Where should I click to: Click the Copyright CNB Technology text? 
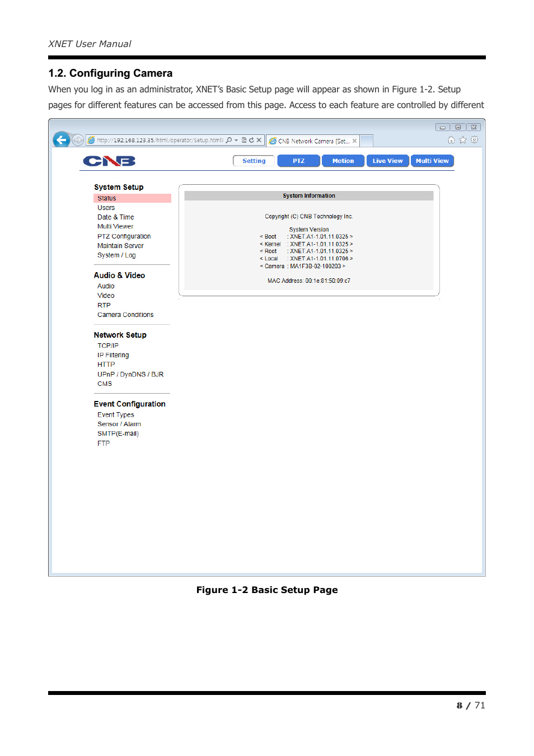coord(309,217)
